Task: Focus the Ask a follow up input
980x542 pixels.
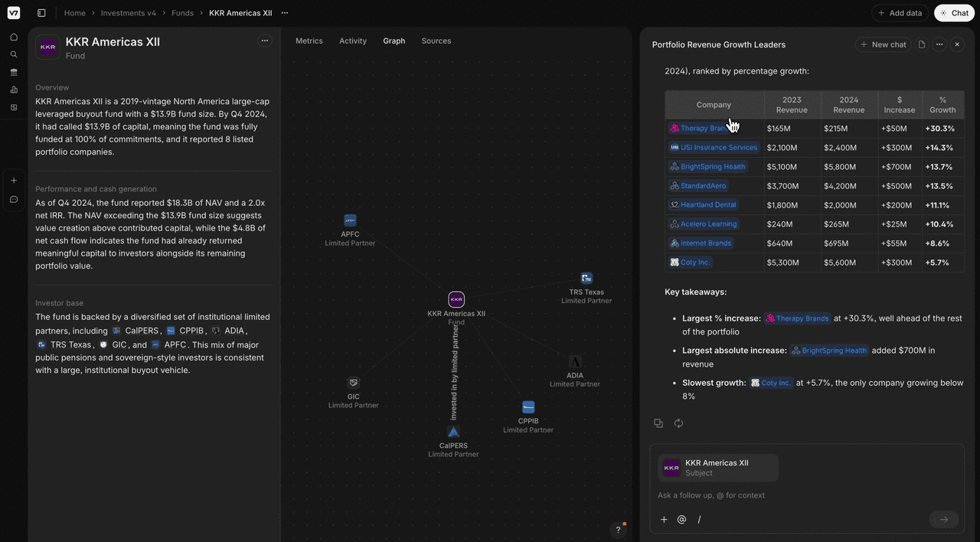Action: [808, 495]
